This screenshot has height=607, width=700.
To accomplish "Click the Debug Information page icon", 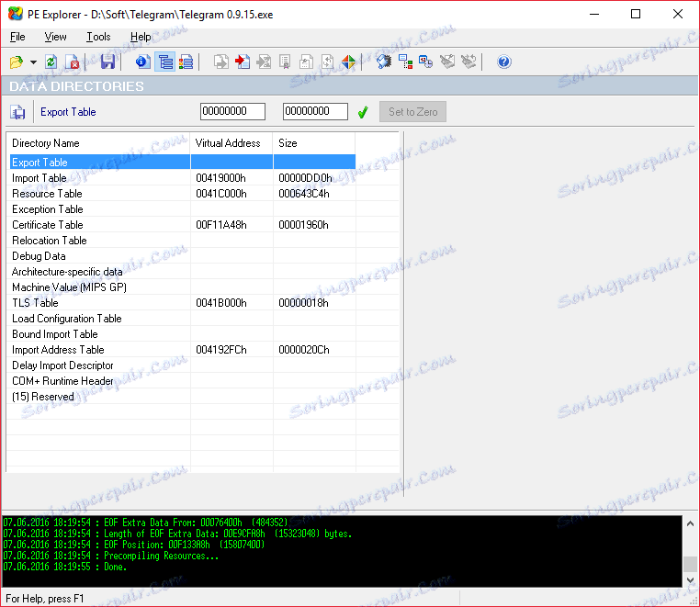I will tap(328, 62).
